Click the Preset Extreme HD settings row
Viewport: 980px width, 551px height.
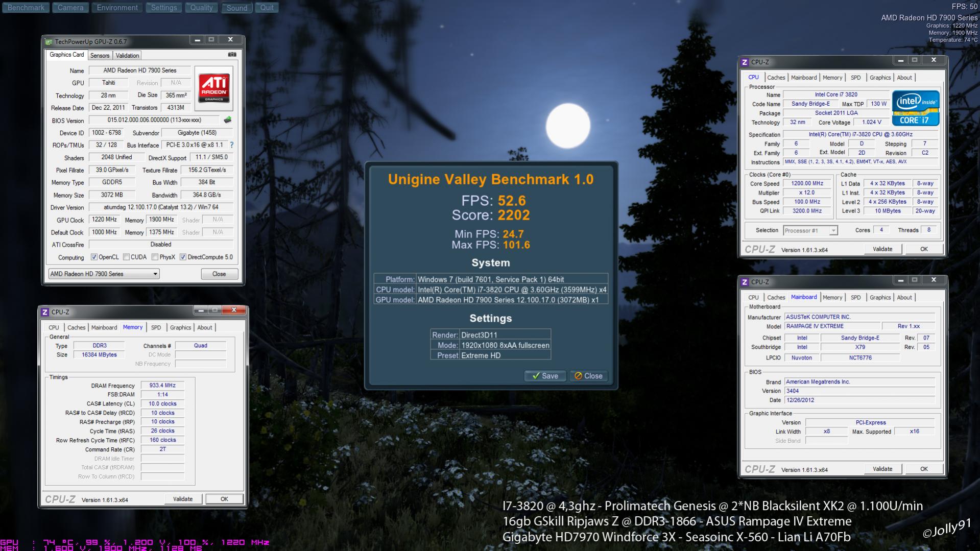490,355
